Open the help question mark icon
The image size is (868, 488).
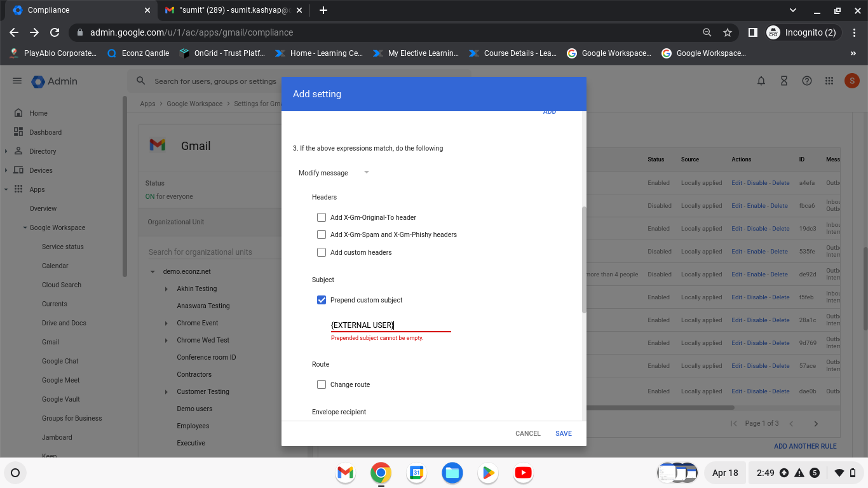807,81
